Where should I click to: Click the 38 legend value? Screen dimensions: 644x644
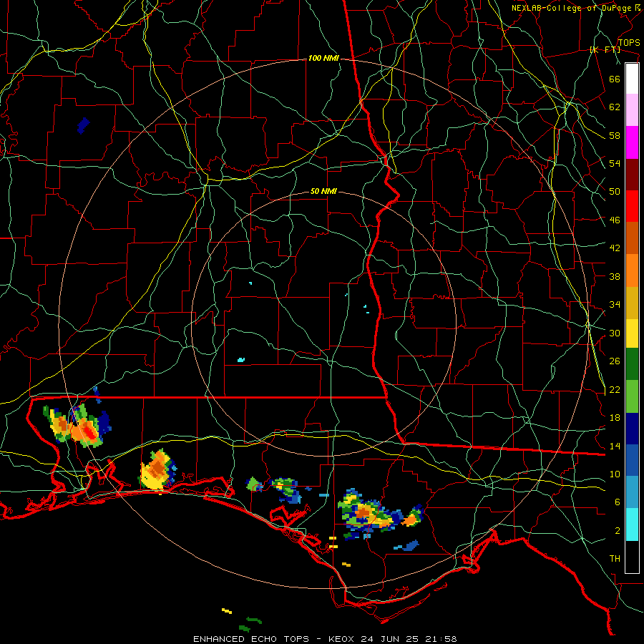coord(615,276)
